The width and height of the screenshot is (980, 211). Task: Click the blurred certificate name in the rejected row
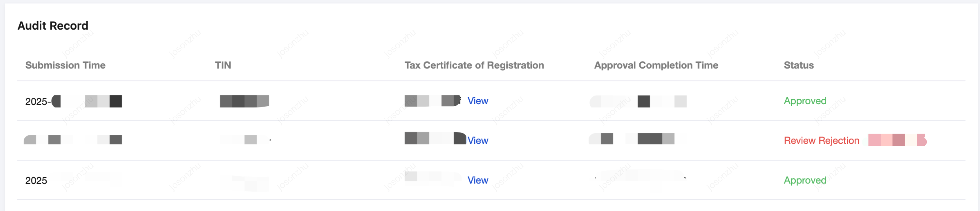[435, 138]
